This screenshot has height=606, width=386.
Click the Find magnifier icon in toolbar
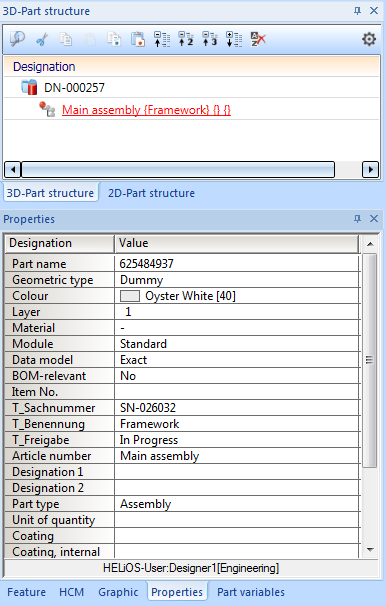coord(17,39)
